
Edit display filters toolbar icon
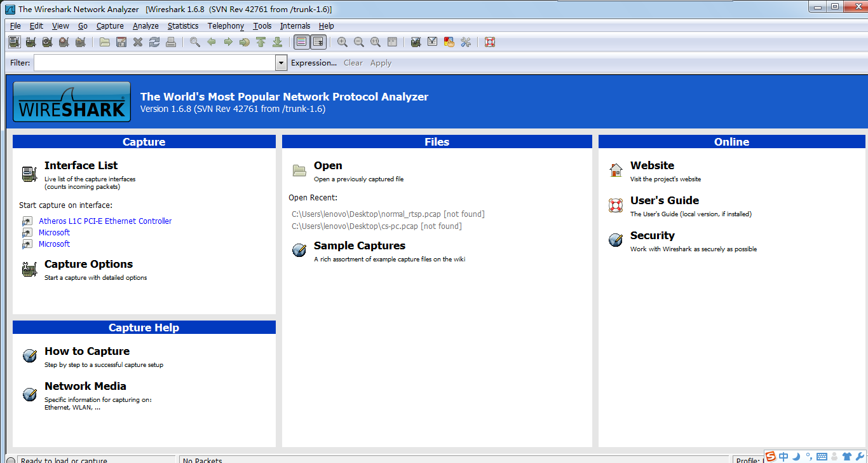tap(433, 42)
